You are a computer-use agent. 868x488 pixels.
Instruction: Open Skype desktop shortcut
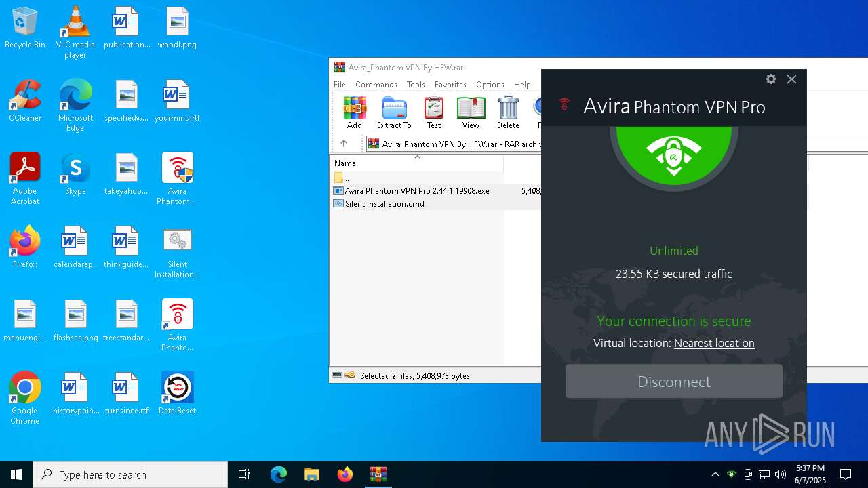pyautogui.click(x=75, y=174)
